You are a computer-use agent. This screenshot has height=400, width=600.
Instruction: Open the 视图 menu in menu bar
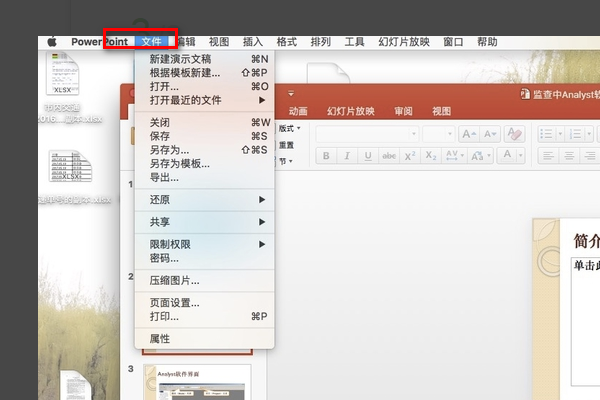219,41
